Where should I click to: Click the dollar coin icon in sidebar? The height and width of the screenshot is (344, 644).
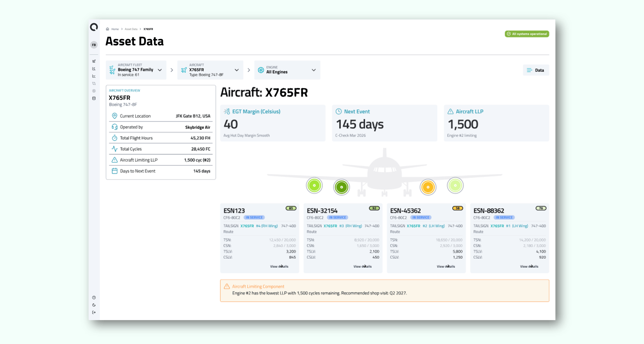click(94, 91)
